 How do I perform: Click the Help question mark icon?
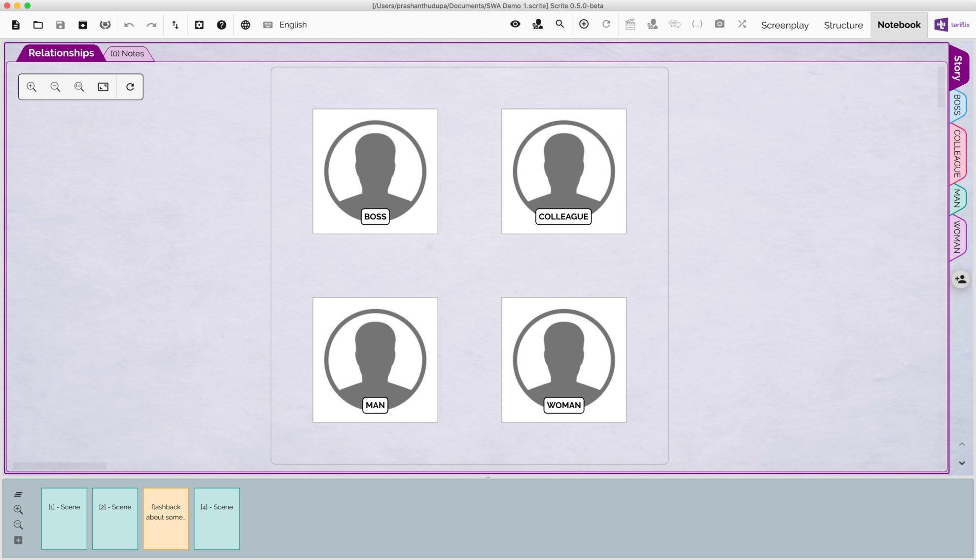pyautogui.click(x=221, y=25)
